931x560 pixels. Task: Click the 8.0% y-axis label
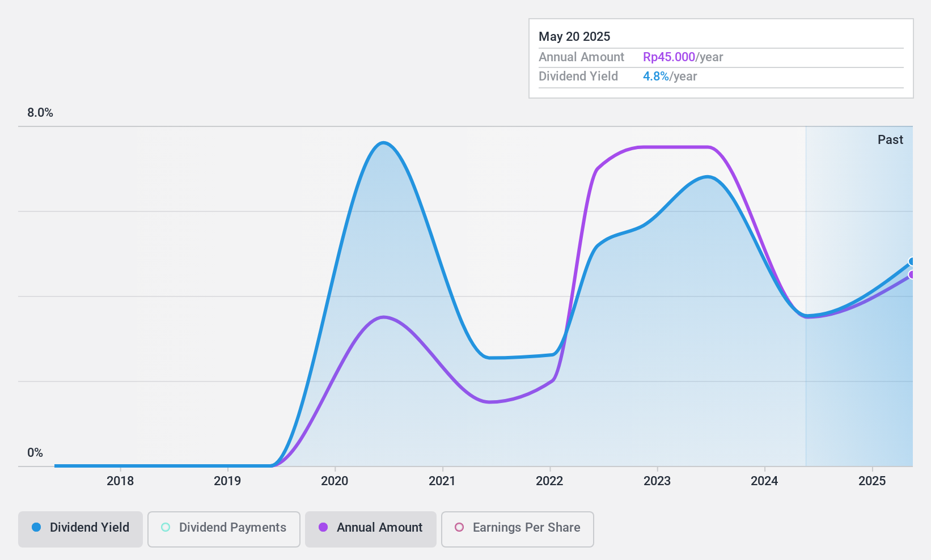tap(40, 113)
